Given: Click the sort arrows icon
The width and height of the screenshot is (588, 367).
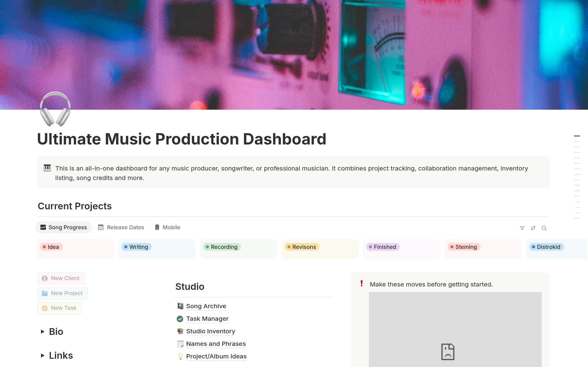Looking at the screenshot, I should (x=533, y=228).
